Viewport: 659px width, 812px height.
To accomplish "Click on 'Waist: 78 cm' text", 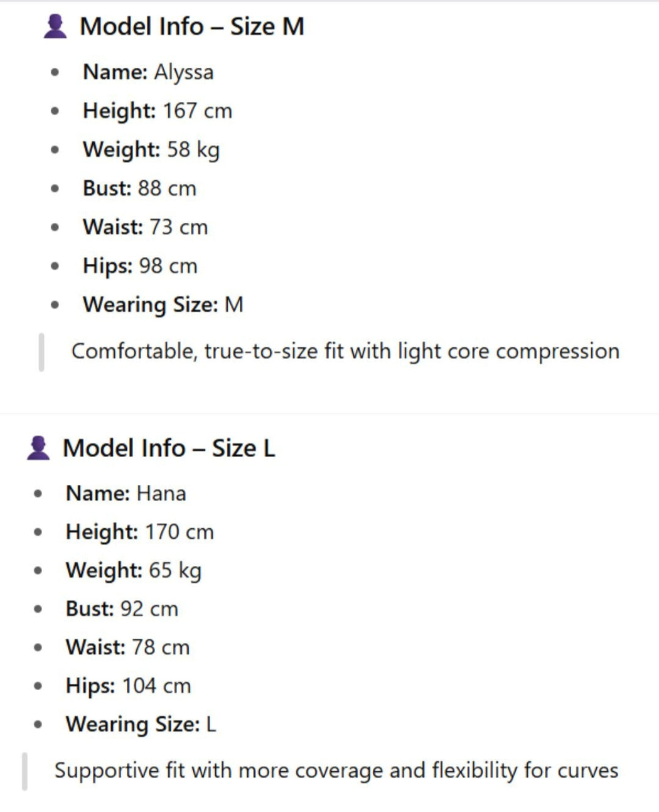I will coord(127,647).
